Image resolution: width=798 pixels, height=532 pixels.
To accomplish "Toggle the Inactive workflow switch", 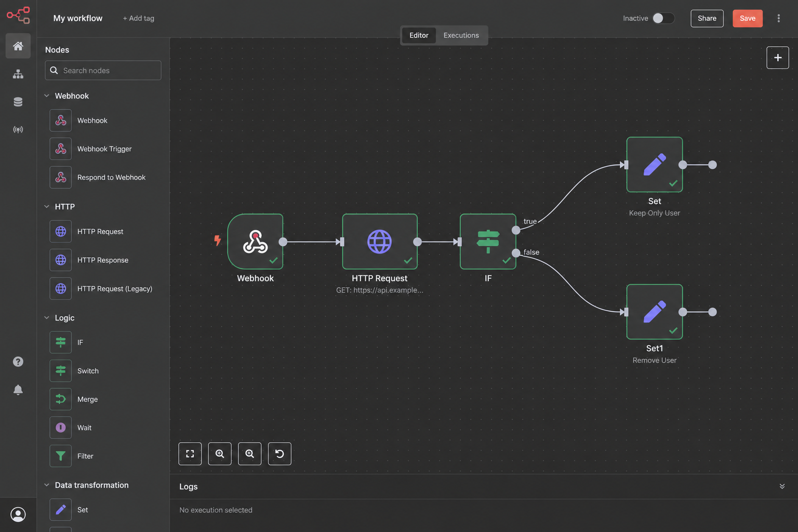I will point(663,18).
